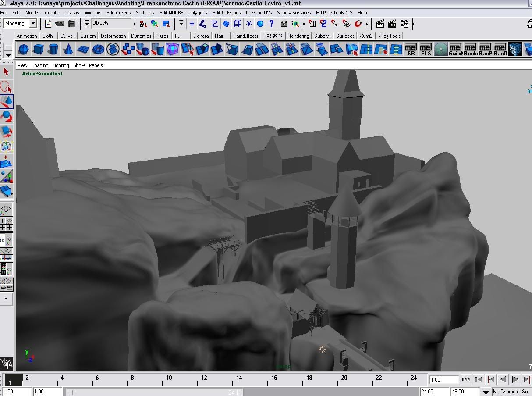Run the mel SR shelf script

(411, 50)
